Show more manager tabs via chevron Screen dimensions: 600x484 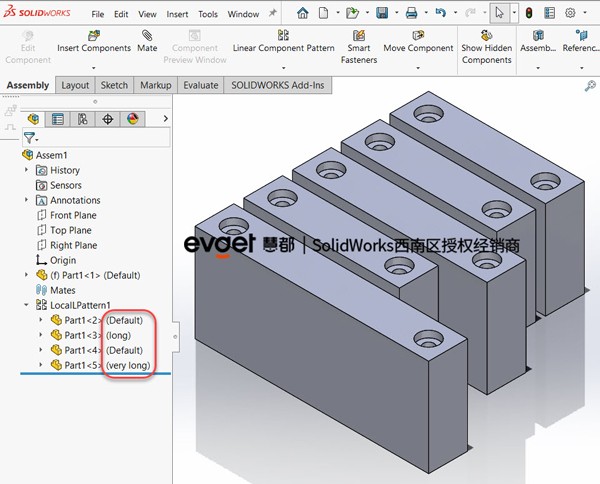[166, 119]
